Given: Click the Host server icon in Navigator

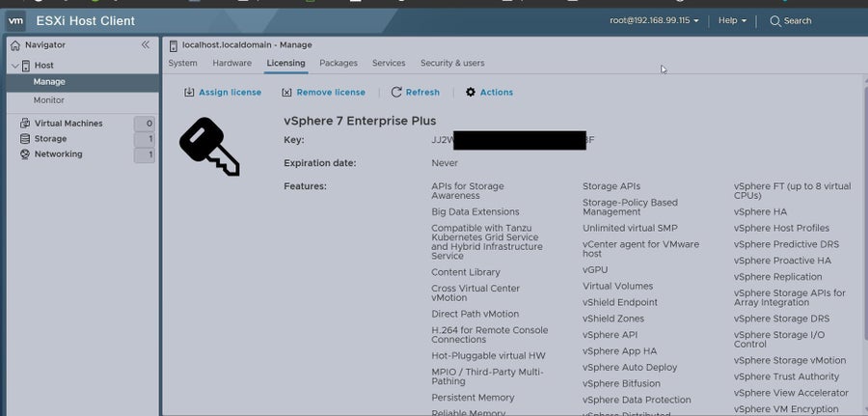Looking at the screenshot, I should point(26,66).
